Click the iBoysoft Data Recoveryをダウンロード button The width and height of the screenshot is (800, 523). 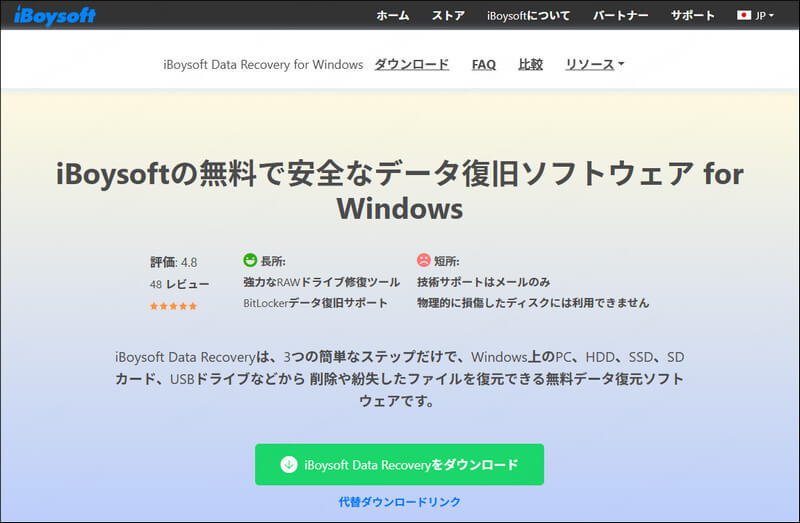pyautogui.click(x=399, y=464)
